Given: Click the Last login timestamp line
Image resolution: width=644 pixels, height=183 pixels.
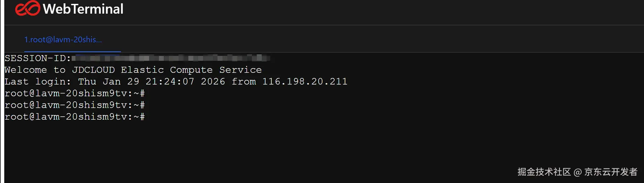Looking at the screenshot, I should point(176,82).
